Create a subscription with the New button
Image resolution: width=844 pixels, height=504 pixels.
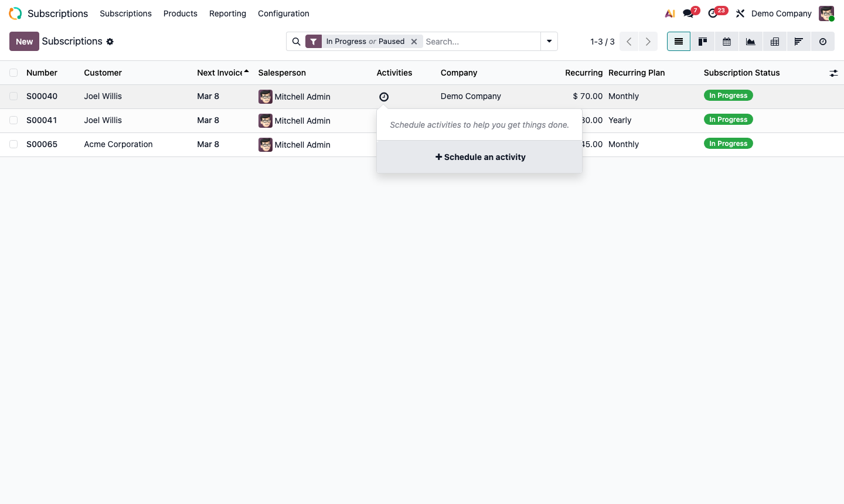pyautogui.click(x=24, y=41)
